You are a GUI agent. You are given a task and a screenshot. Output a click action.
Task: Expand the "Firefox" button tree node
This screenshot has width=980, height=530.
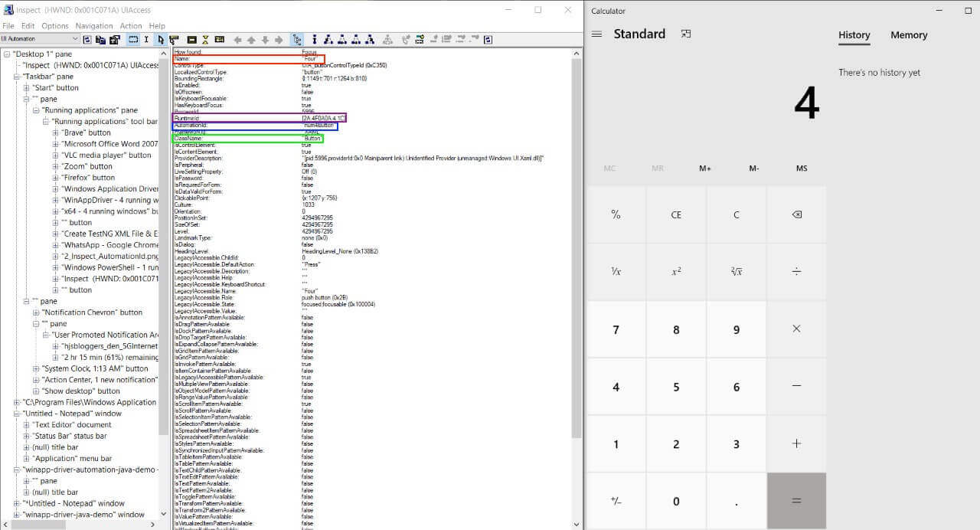pyautogui.click(x=55, y=178)
